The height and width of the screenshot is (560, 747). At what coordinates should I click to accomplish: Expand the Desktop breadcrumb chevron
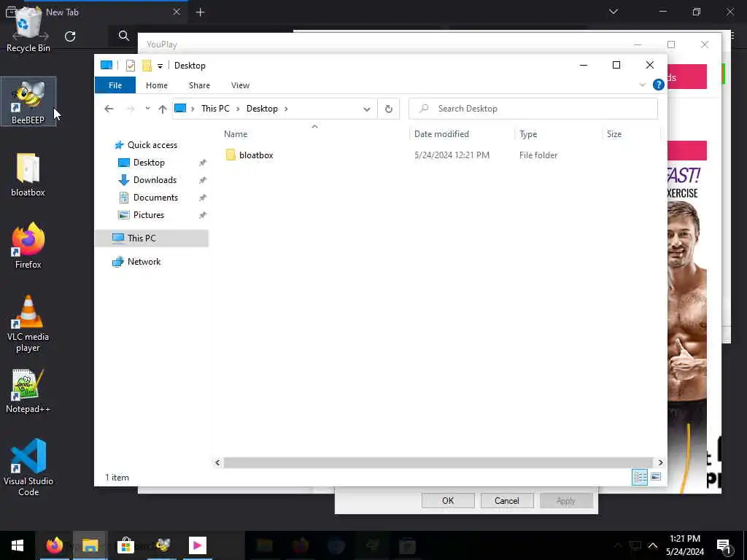286,109
